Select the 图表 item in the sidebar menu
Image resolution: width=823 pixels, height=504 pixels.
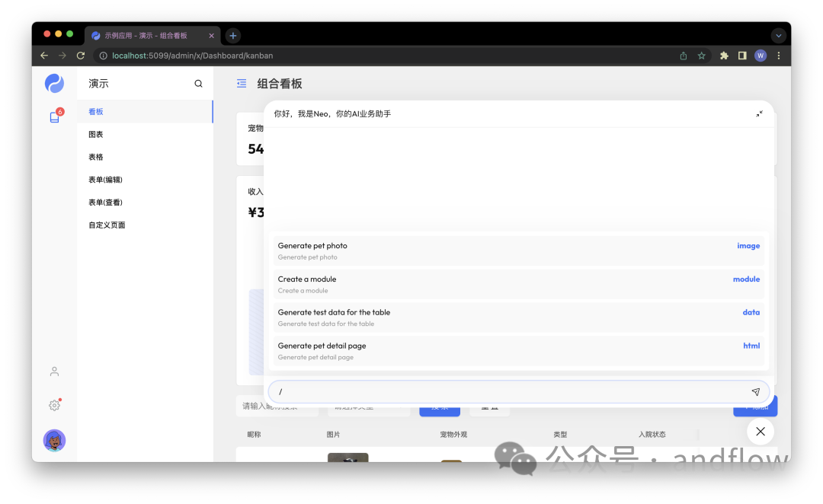[96, 134]
